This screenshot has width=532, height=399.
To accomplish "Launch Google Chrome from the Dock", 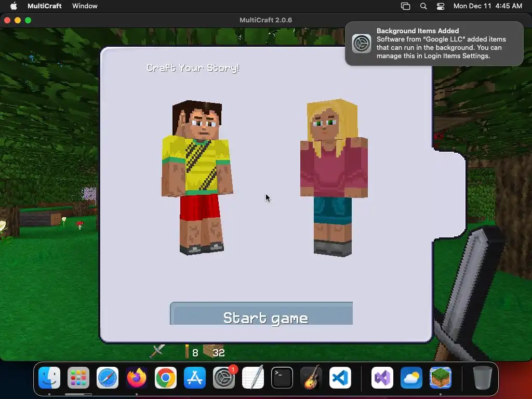I will [x=166, y=378].
